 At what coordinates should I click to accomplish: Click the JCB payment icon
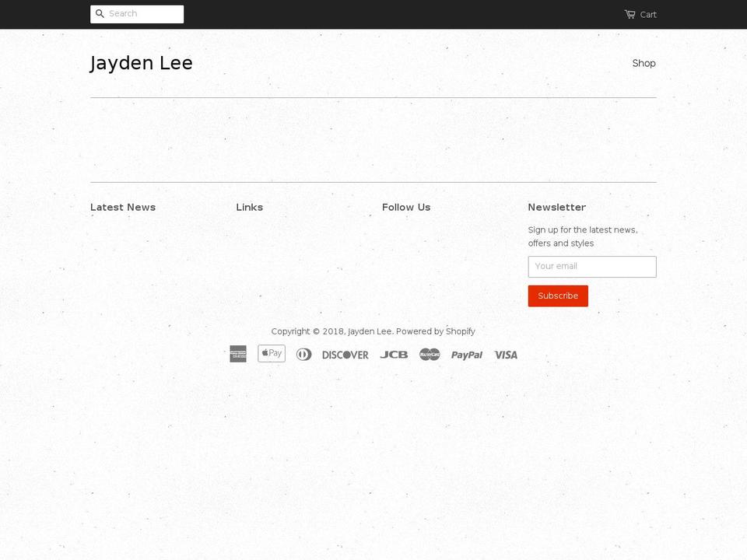point(394,355)
